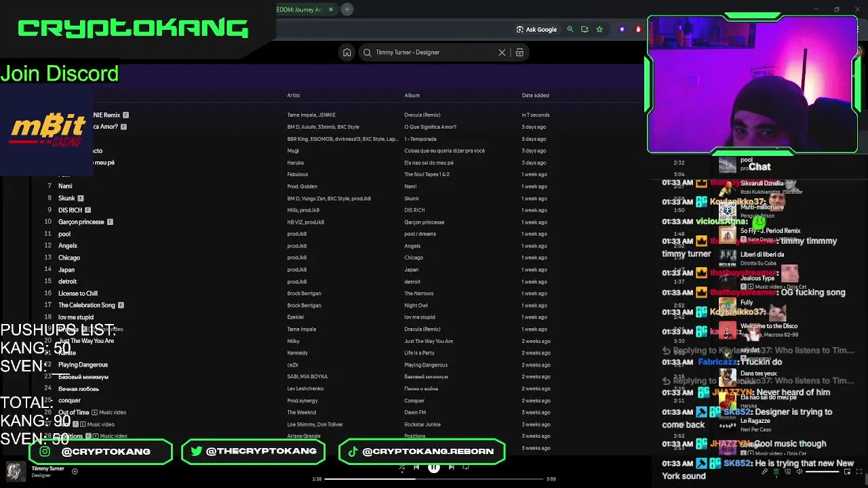Toggle shuffle in the player bar

click(x=401, y=467)
